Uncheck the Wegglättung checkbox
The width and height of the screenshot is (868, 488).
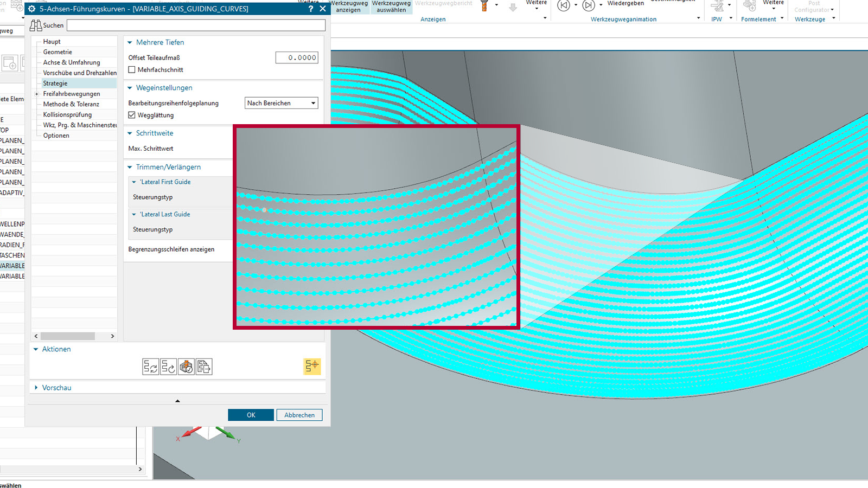(x=132, y=115)
